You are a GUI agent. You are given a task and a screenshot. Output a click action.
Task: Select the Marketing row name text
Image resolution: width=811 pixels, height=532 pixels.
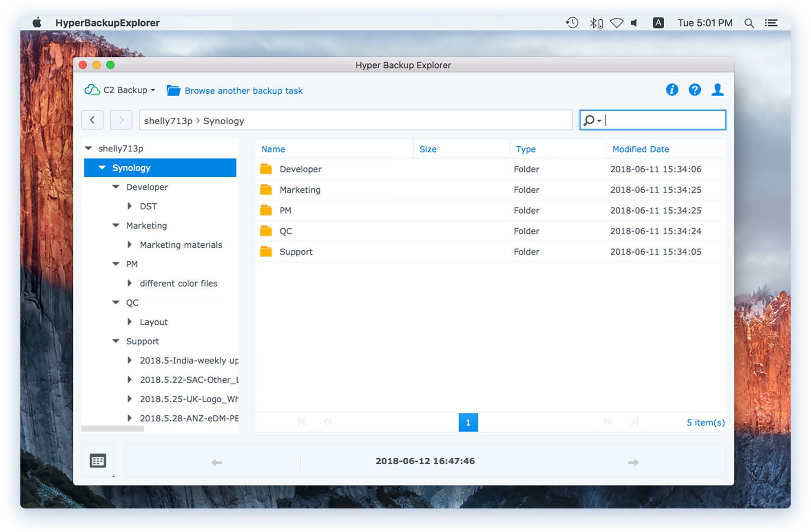[300, 190]
